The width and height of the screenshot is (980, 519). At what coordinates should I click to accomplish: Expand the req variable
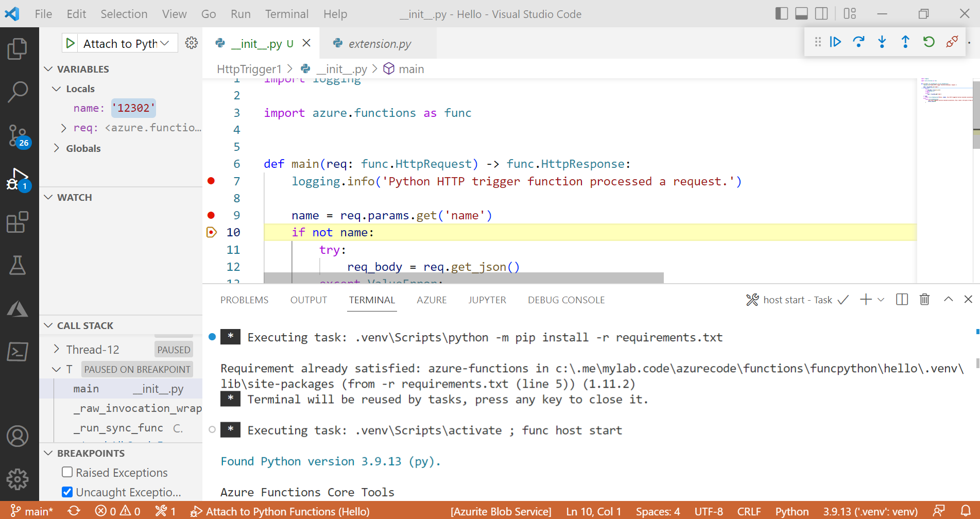tap(63, 128)
